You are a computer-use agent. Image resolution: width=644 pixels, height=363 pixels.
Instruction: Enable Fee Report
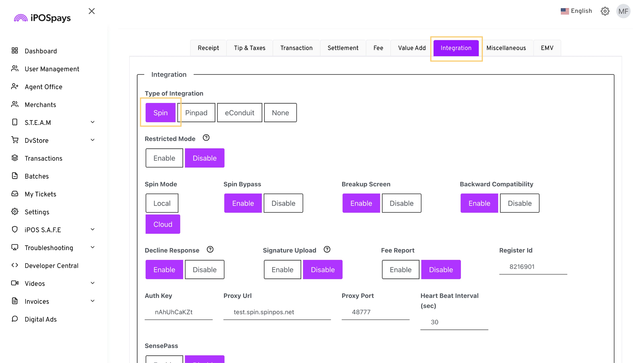click(x=400, y=269)
